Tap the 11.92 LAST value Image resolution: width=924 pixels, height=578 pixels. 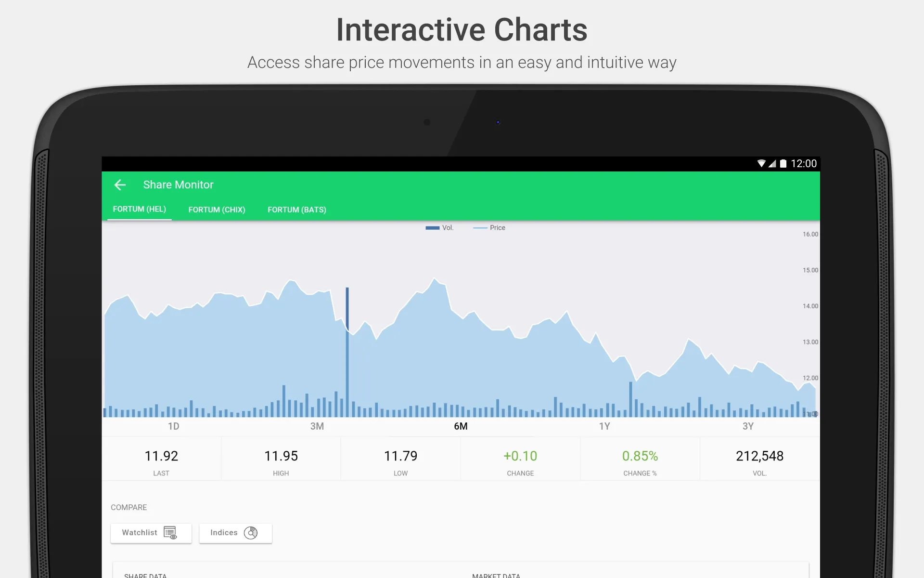click(161, 456)
